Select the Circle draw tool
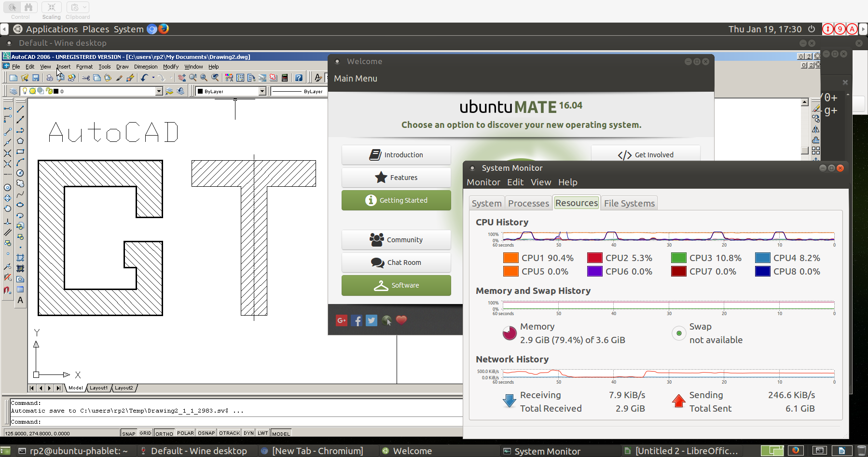 click(x=20, y=173)
